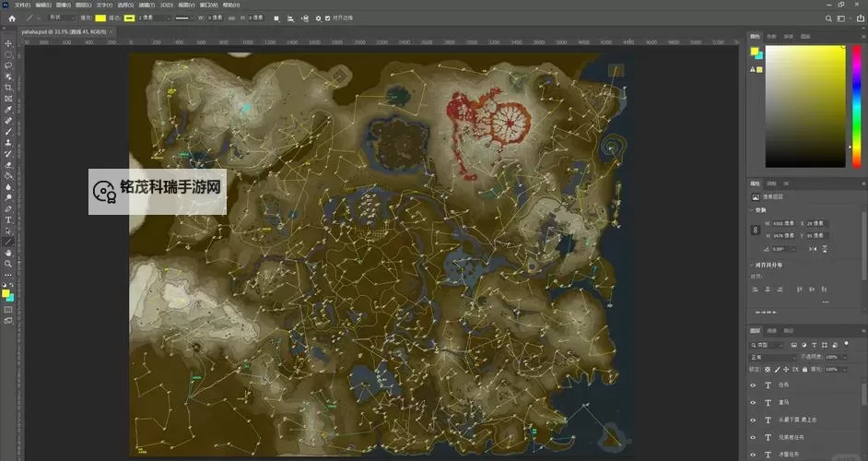This screenshot has height=461, width=868.
Task: Select the Crop tool
Action: point(8,88)
